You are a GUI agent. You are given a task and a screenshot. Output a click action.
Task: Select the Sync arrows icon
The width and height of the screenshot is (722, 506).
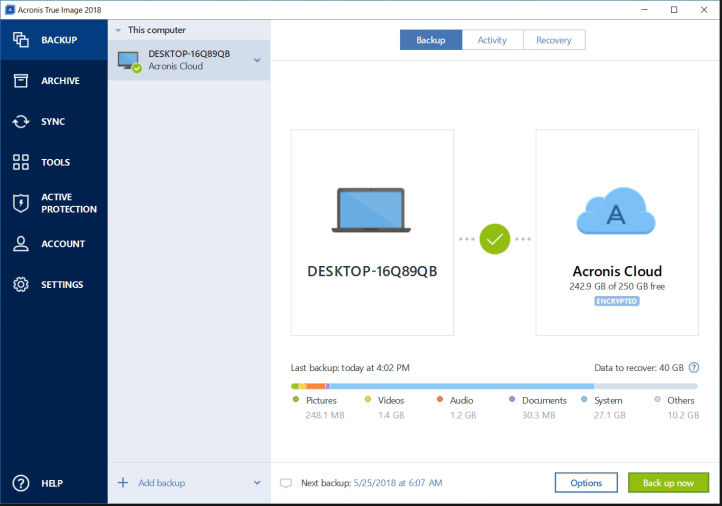point(21,122)
